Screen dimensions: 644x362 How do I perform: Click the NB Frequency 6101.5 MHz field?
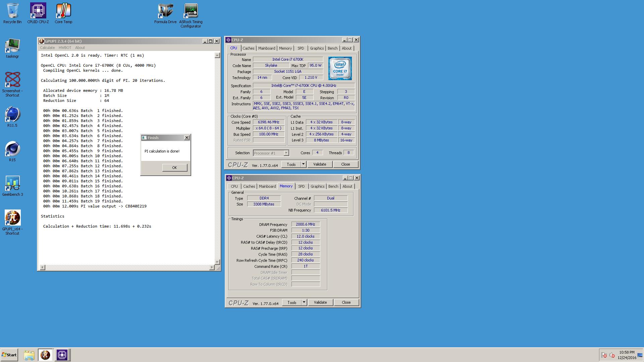coord(331,210)
